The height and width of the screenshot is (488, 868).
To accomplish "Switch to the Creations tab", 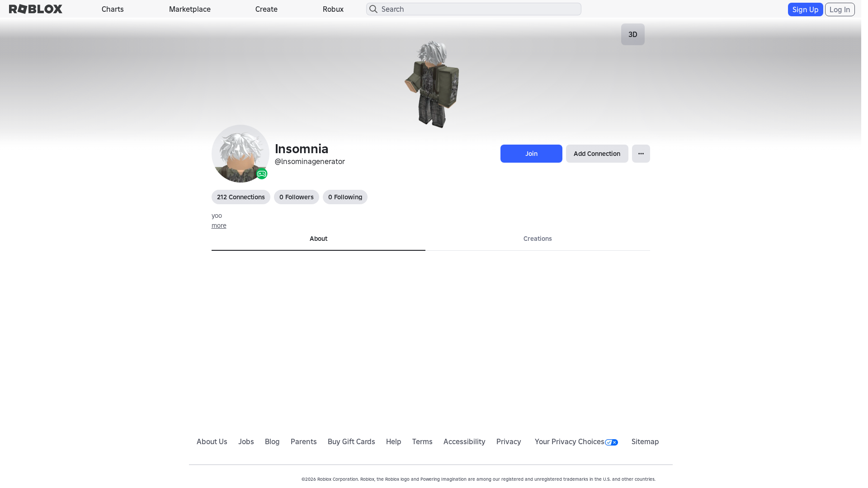I will [538, 239].
